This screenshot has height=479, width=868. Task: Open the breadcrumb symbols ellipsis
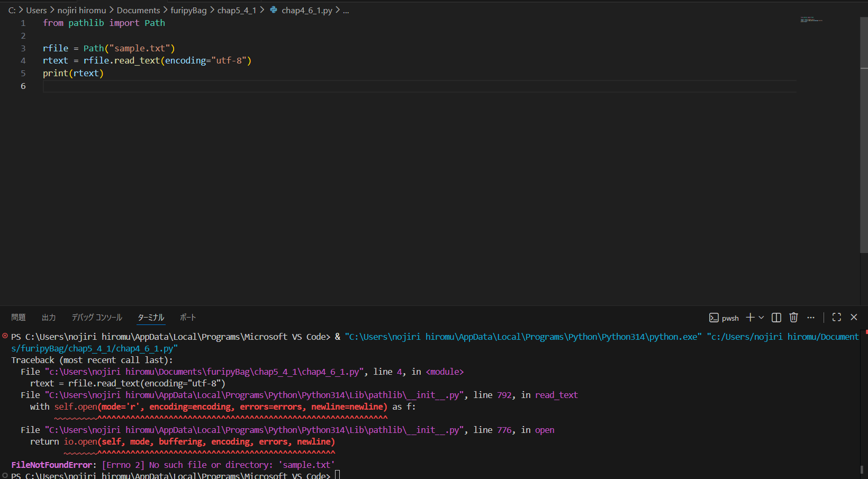click(x=346, y=10)
